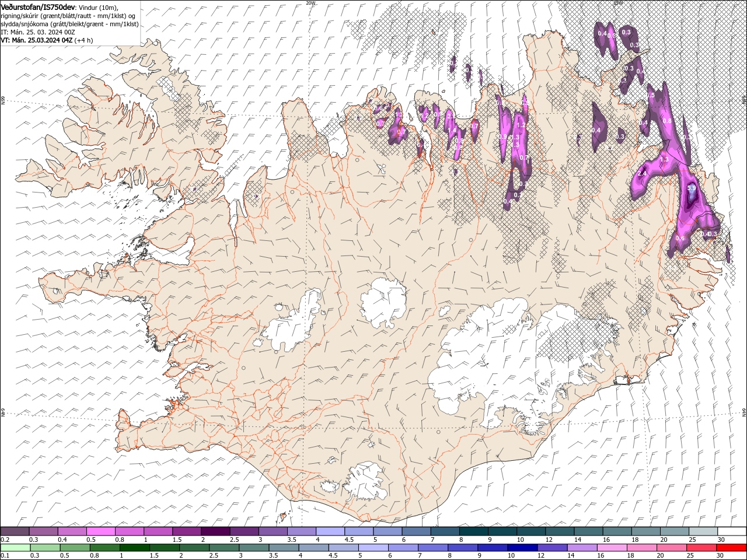Click the top-row legend swatch labeled 3
This screenshot has height=560, width=747.
[x=273, y=531]
